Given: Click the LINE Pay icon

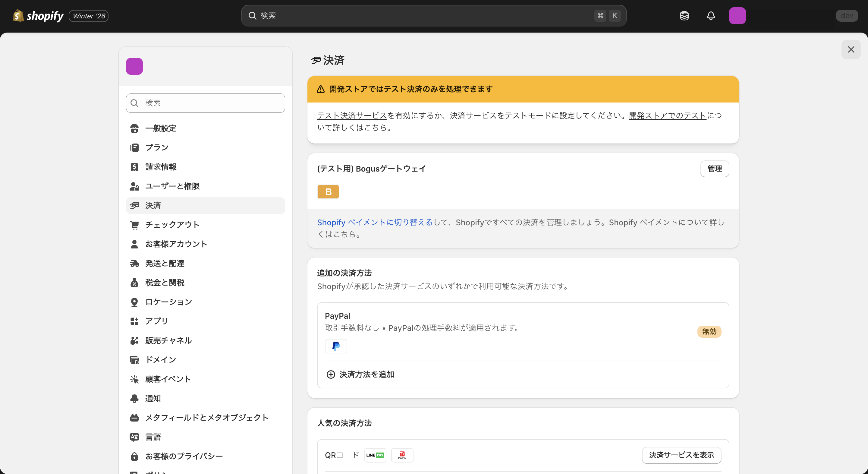Looking at the screenshot, I should [x=375, y=455].
